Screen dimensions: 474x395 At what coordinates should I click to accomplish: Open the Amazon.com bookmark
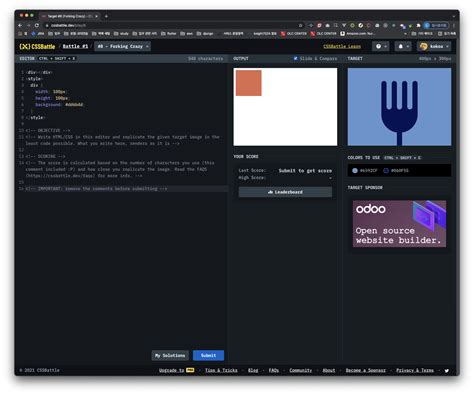(357, 33)
